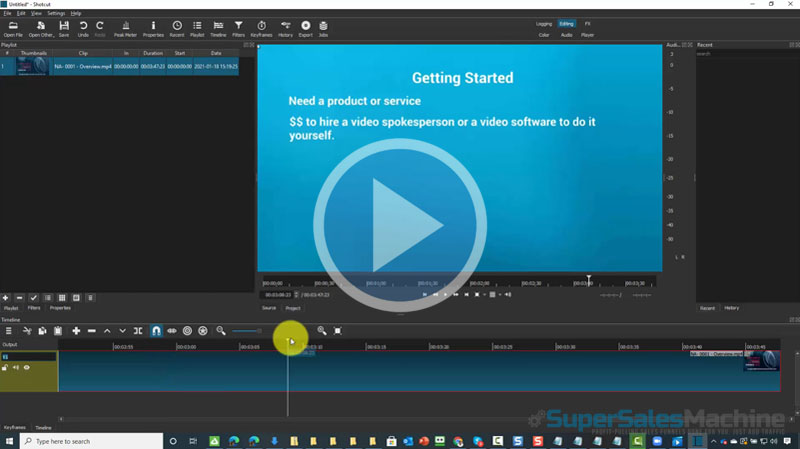Select the FX layout button

coord(588,23)
